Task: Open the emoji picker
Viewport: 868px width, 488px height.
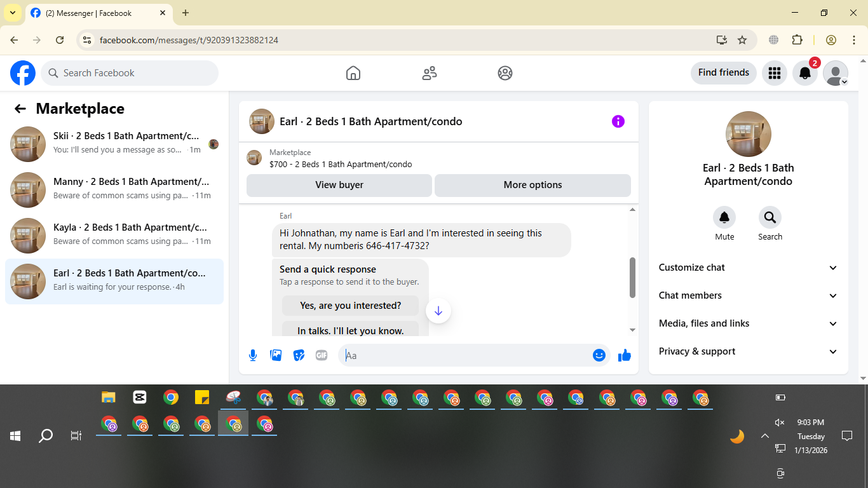Action: [x=599, y=355]
